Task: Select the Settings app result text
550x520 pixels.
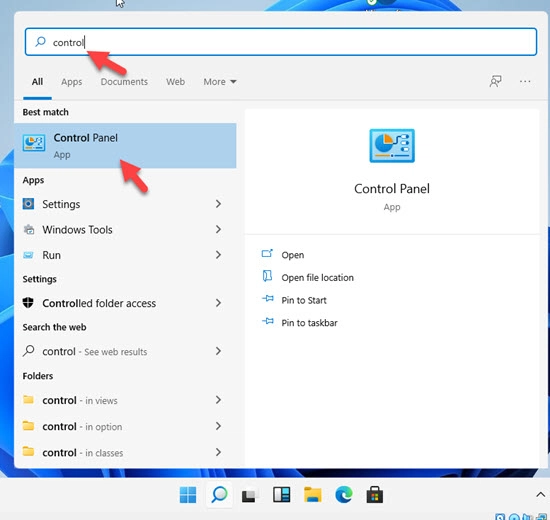Action: pos(61,204)
